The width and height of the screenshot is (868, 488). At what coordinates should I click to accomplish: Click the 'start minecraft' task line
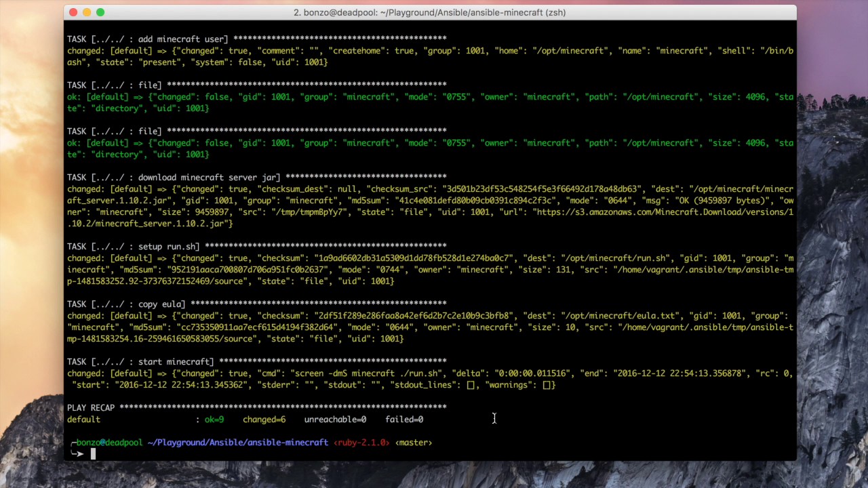[x=256, y=362]
